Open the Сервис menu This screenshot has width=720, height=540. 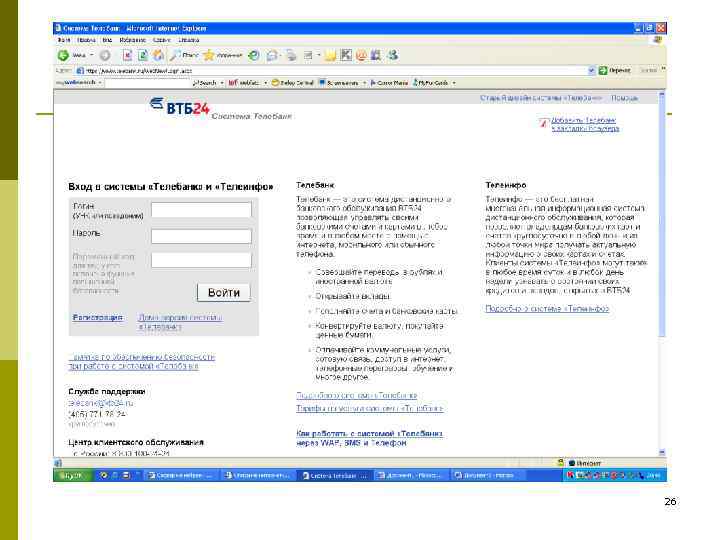162,40
